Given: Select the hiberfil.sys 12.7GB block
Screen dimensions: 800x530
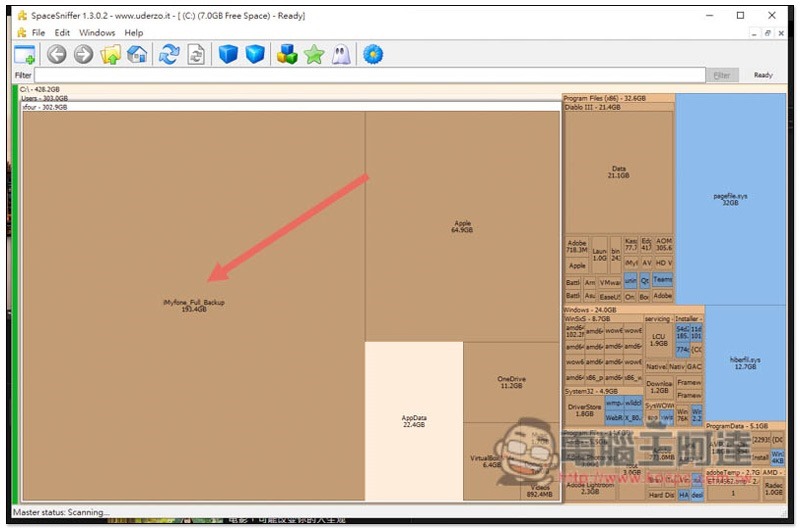Looking at the screenshot, I should tap(745, 363).
